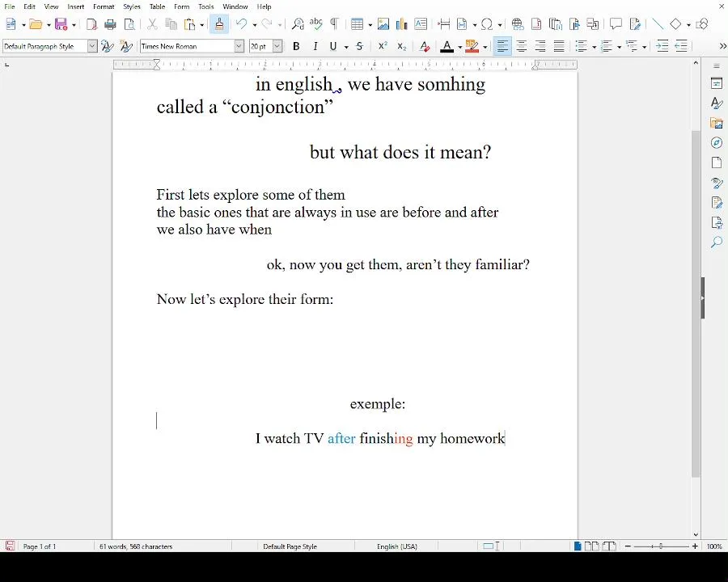Toggle Bold formatting
This screenshot has height=582, width=728.
pos(296,46)
